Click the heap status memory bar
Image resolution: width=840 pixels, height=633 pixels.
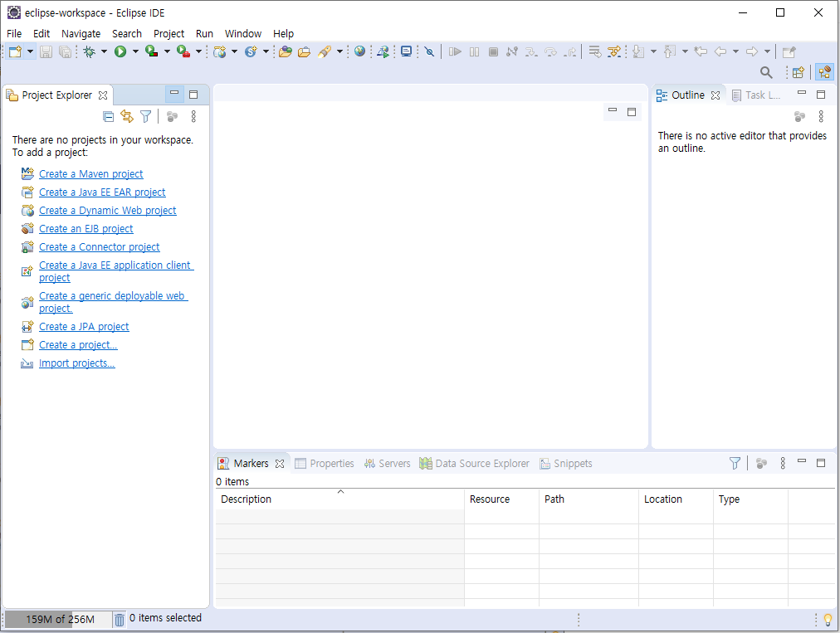tap(58, 619)
